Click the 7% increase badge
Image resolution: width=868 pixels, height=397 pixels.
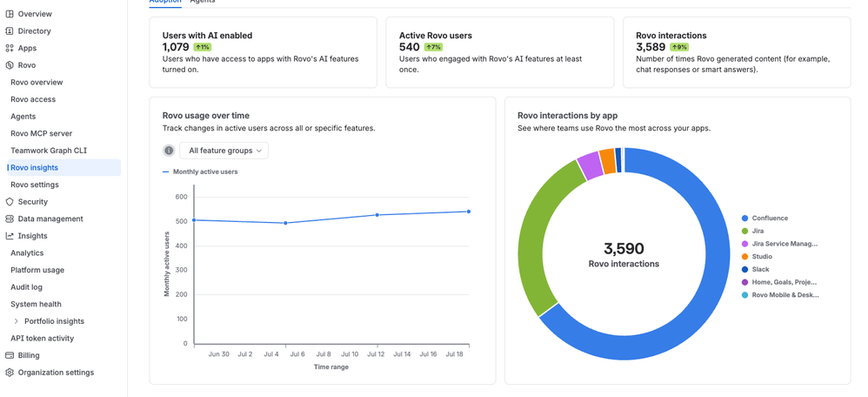tap(433, 47)
